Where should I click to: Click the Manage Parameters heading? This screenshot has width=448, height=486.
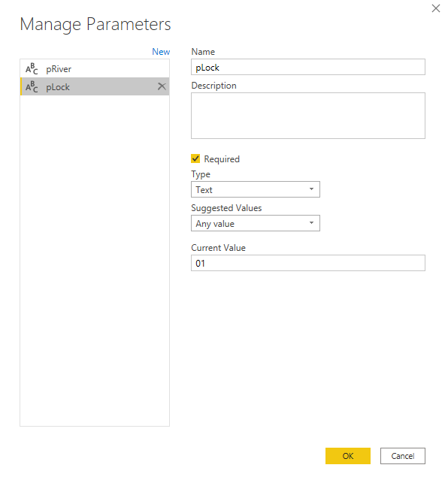click(95, 24)
